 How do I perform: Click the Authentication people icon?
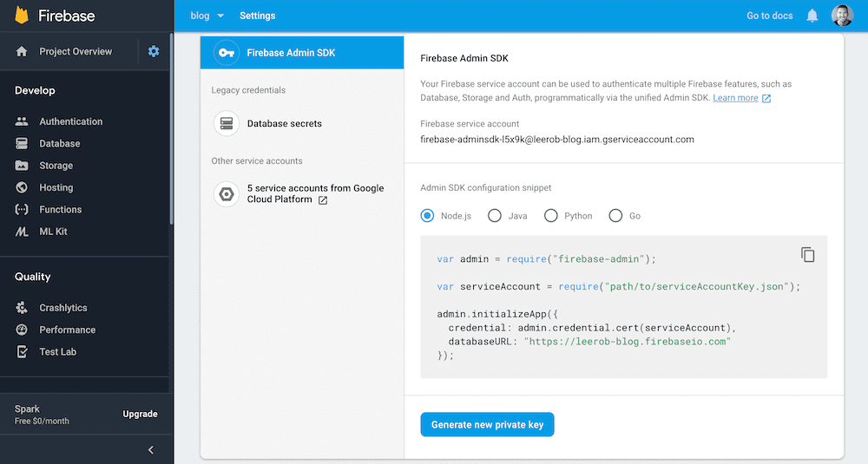(x=22, y=121)
